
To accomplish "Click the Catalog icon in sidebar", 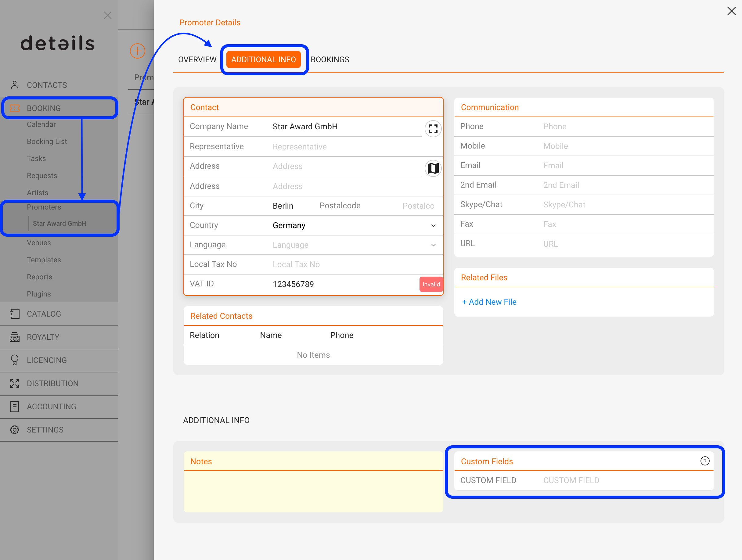I will pos(14,314).
